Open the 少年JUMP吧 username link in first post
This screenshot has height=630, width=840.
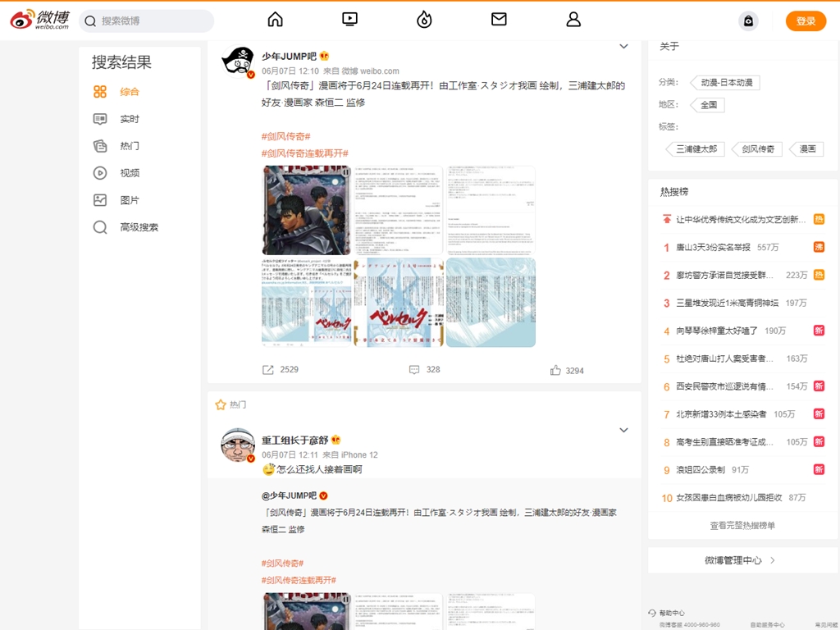pos(289,57)
